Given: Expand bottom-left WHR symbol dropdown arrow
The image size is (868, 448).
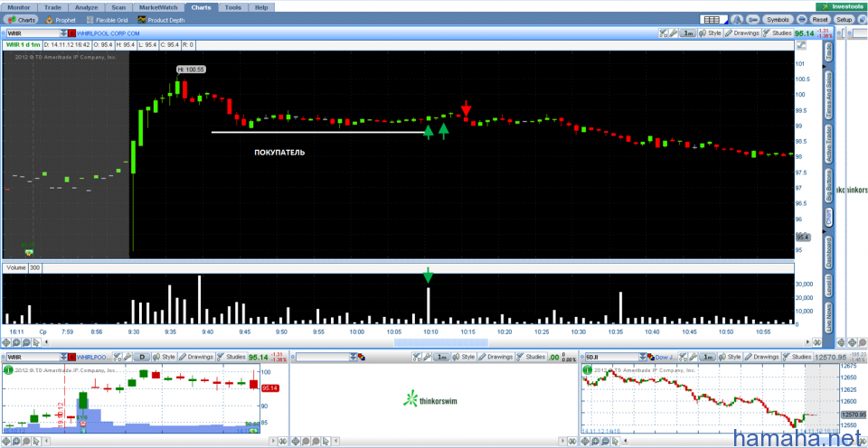Looking at the screenshot, I should point(62,358).
